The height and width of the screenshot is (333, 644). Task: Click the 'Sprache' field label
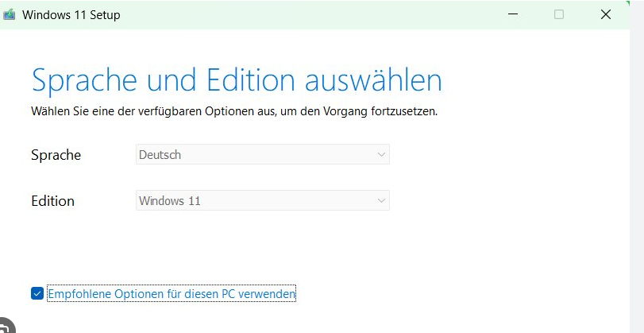tap(56, 156)
